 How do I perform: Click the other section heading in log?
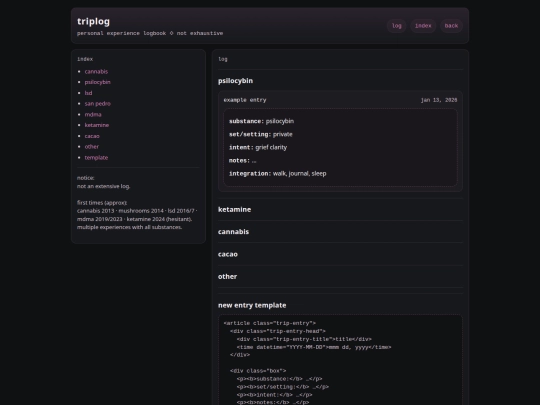point(227,277)
